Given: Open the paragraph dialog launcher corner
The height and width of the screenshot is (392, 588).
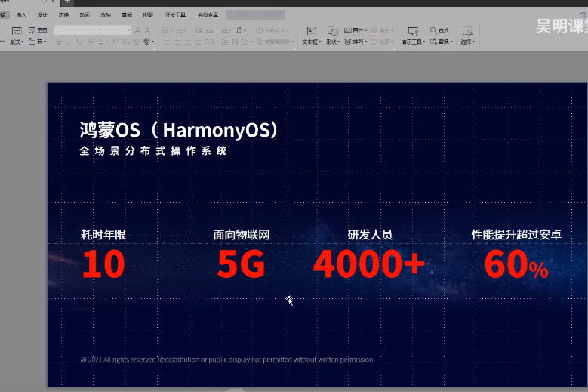Looking at the screenshot, I should point(294,48).
